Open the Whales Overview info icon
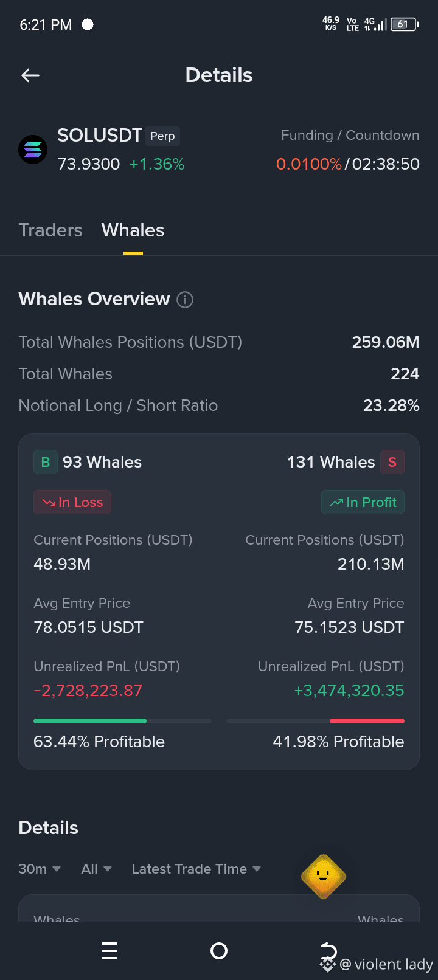The height and width of the screenshot is (980, 438). point(185,300)
